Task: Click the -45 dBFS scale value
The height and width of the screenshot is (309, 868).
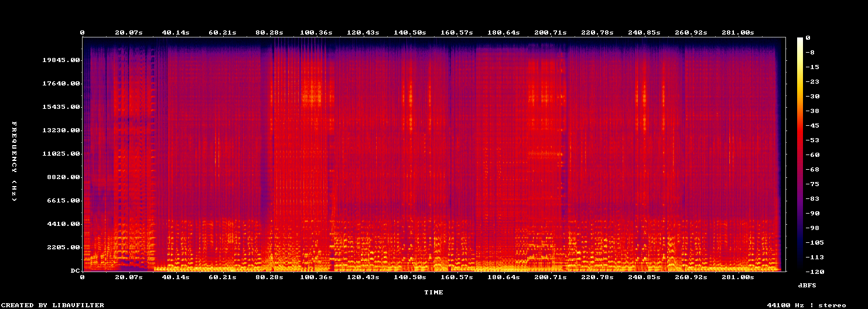Action: tap(812, 126)
